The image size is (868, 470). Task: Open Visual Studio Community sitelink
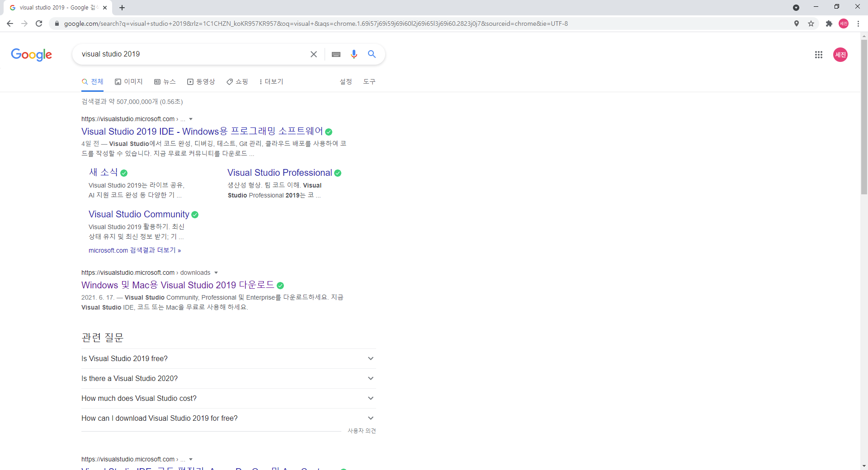coord(139,215)
